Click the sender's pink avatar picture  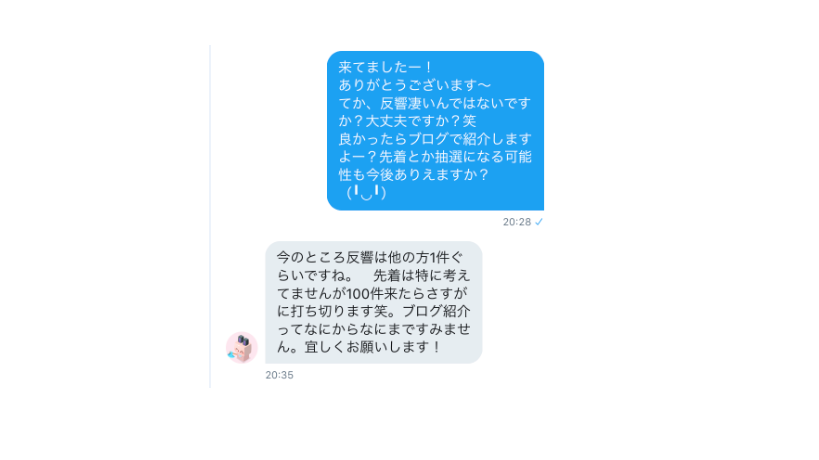(x=241, y=347)
